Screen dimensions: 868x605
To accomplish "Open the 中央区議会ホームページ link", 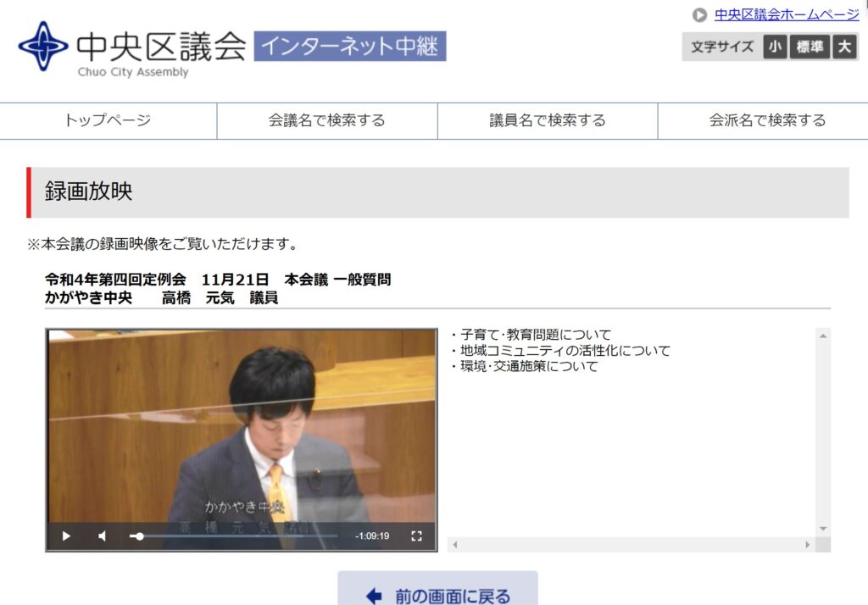I will point(787,14).
